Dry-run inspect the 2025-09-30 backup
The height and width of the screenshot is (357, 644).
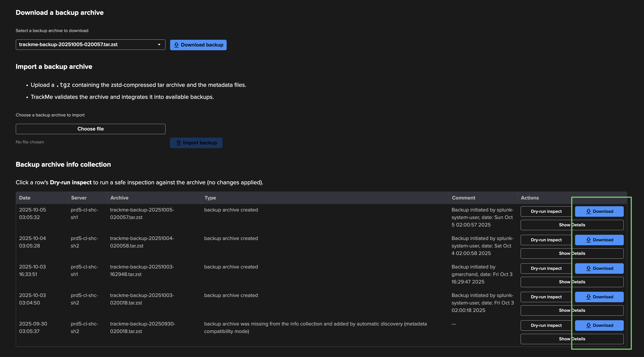click(546, 325)
